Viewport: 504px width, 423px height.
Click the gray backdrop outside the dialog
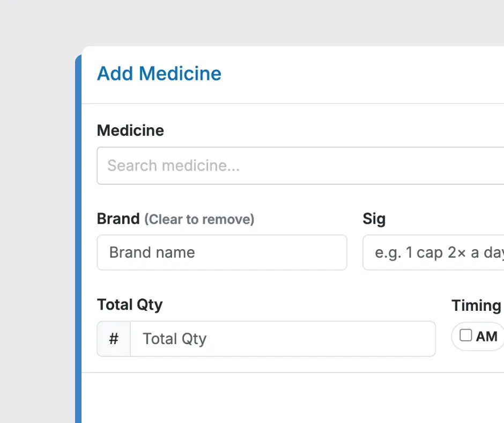pos(38,215)
